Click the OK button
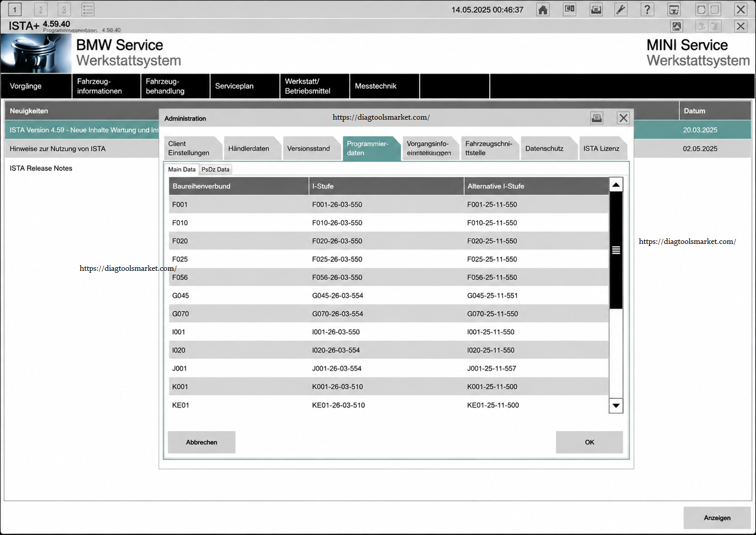This screenshot has width=756, height=535. tap(589, 442)
